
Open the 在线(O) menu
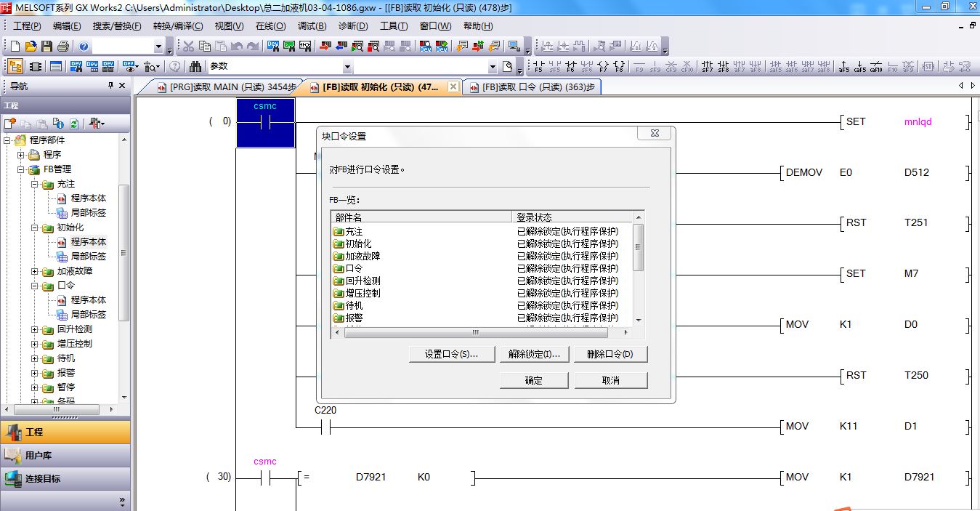pyautogui.click(x=270, y=26)
